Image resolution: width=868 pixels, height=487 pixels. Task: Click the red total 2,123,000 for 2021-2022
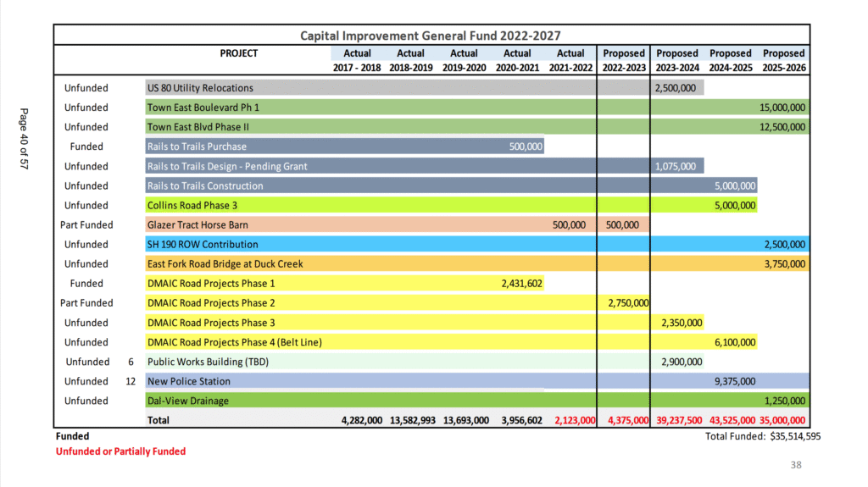coord(576,420)
